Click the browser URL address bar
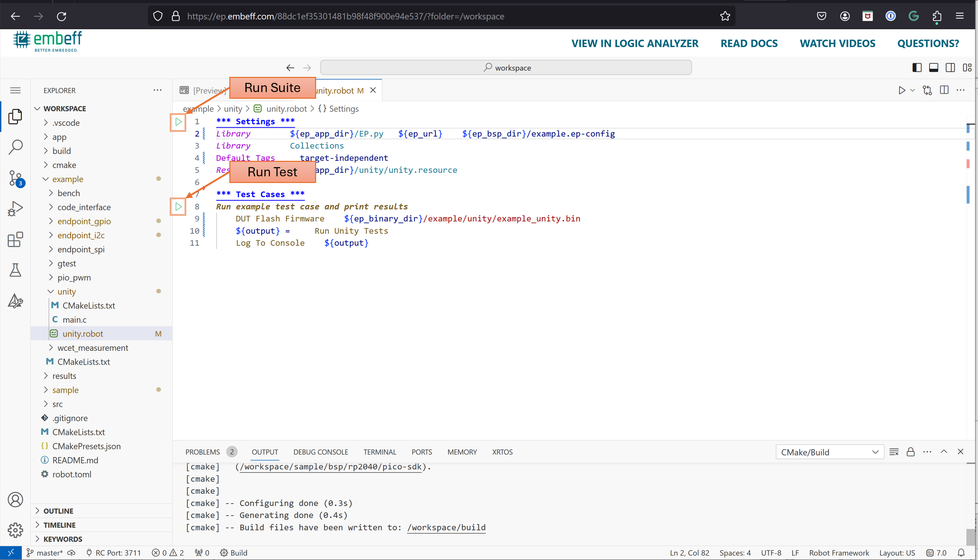Image resolution: width=978 pixels, height=560 pixels. (x=441, y=16)
